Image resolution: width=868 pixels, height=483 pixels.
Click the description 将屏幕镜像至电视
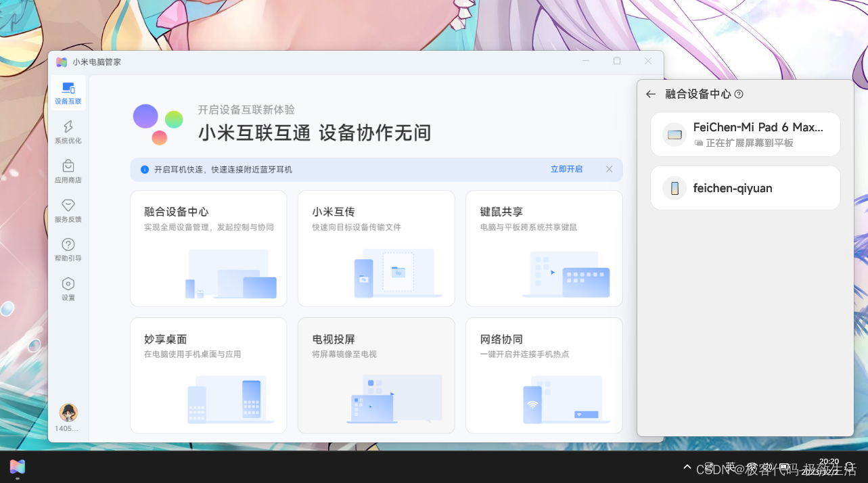tap(344, 354)
